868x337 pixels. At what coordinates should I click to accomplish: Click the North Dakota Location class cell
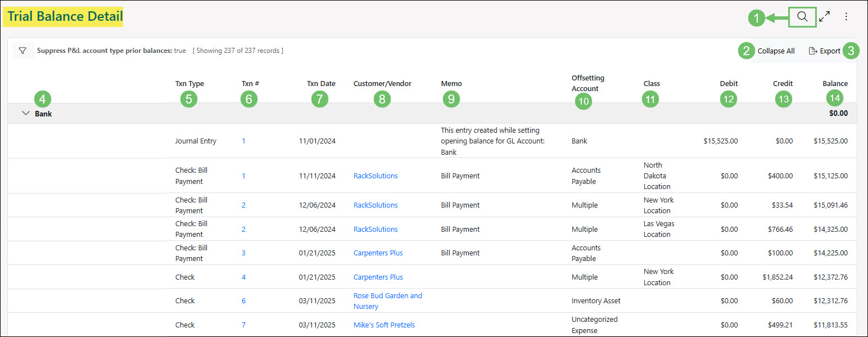(657, 176)
